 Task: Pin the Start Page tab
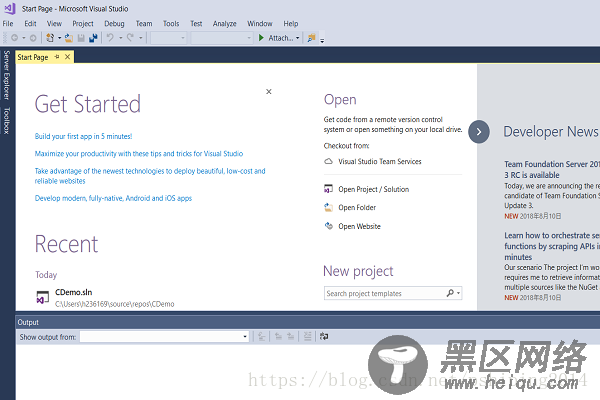tap(57, 57)
